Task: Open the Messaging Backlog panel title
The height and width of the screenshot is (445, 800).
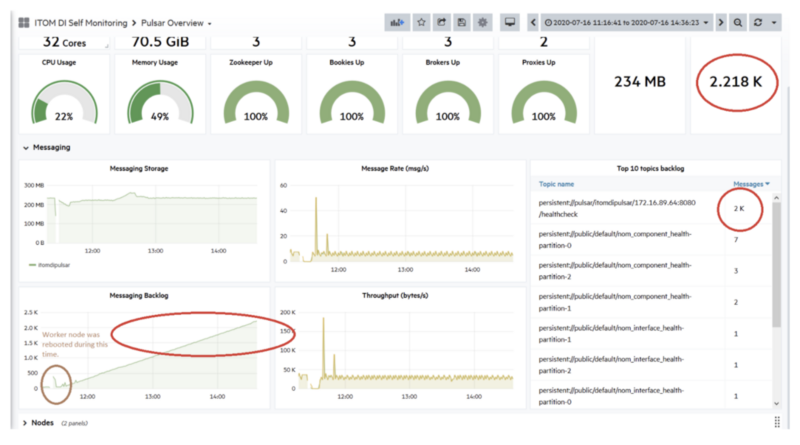Action: coord(139,295)
